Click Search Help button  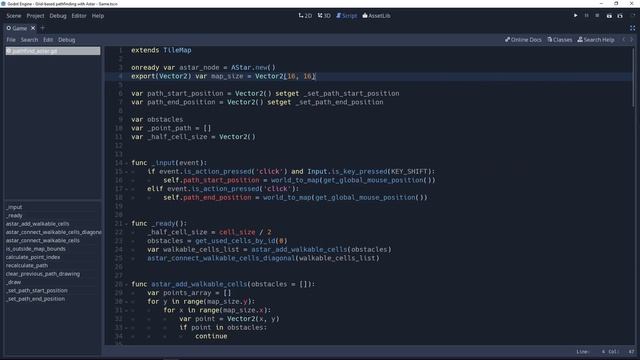click(x=596, y=40)
